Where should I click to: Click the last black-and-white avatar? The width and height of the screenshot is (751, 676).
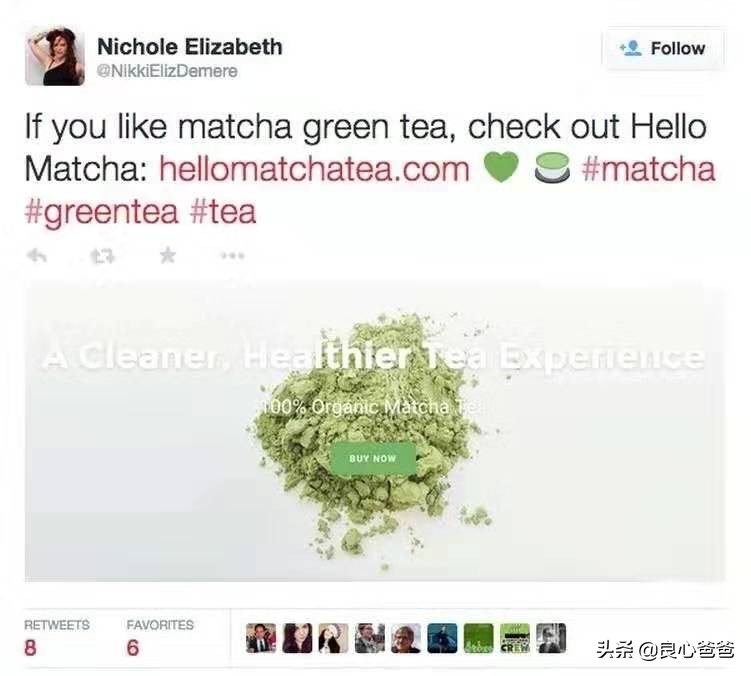[x=551, y=638]
